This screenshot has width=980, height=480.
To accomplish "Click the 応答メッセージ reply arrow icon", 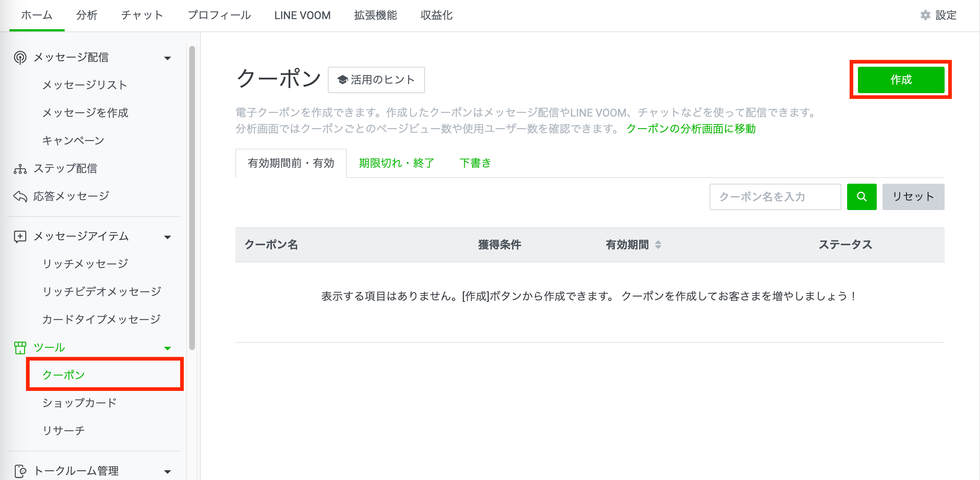I will click(x=20, y=196).
